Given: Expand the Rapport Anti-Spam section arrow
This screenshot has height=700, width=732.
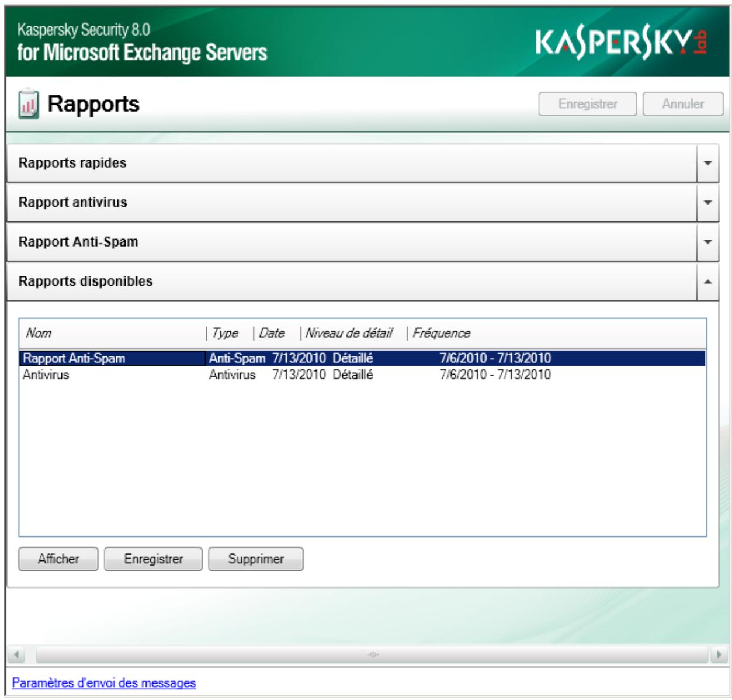Looking at the screenshot, I should point(707,242).
